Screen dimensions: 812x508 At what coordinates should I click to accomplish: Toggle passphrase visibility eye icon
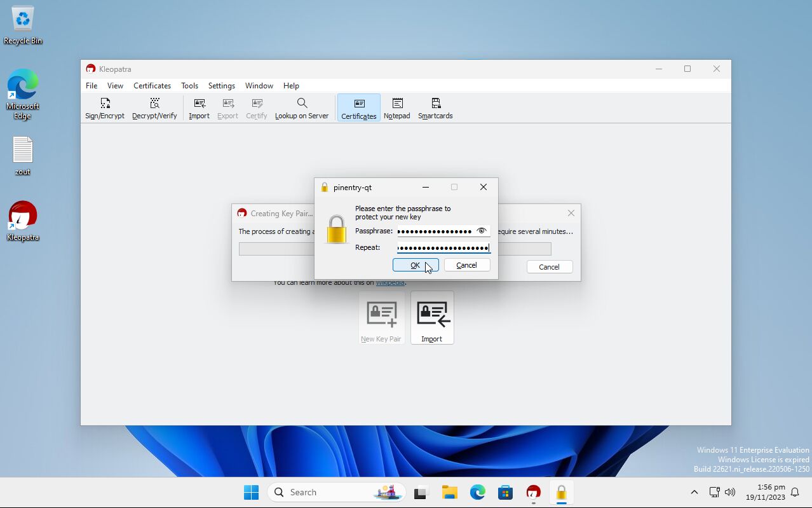coord(482,231)
